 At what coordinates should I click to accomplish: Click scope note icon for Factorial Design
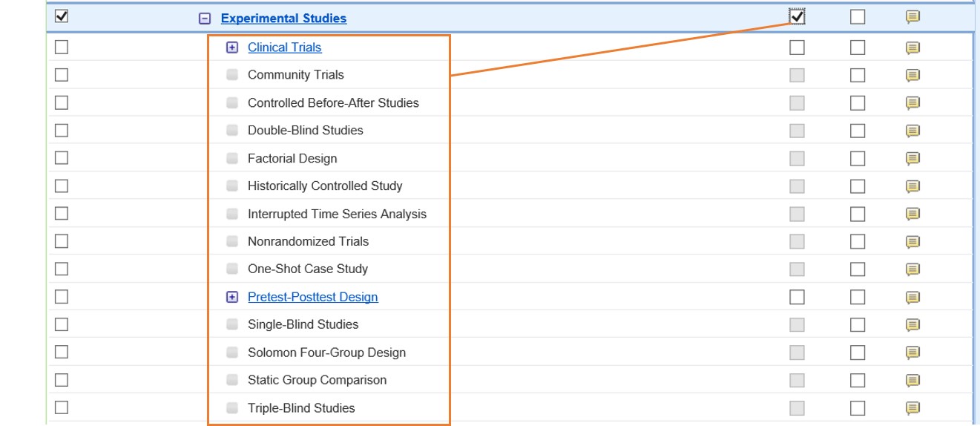point(913,158)
